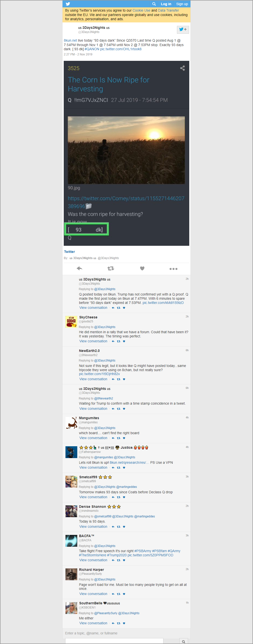
Task: Click the #PSBArmy hashtag
Action: [143, 551]
